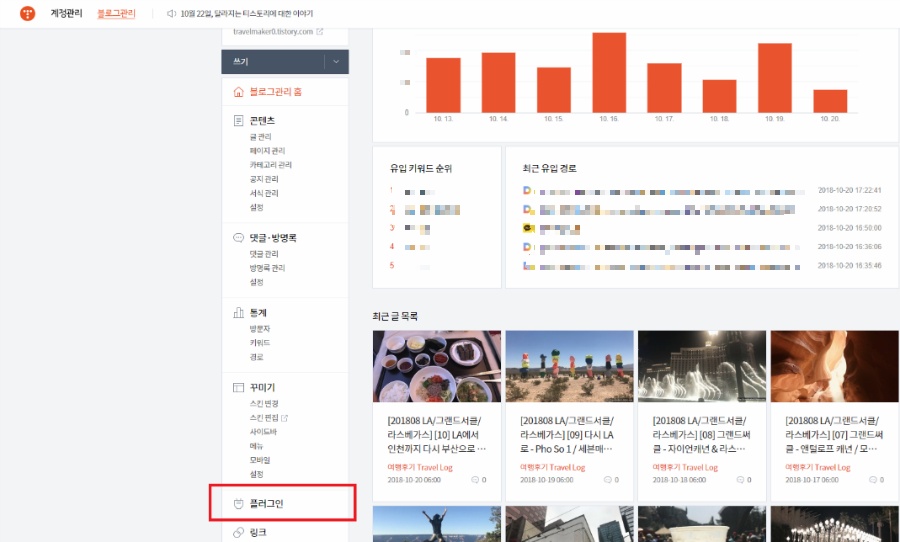This screenshot has width=900, height=542.
Task: Click the Tistory logo icon
Action: point(28,13)
